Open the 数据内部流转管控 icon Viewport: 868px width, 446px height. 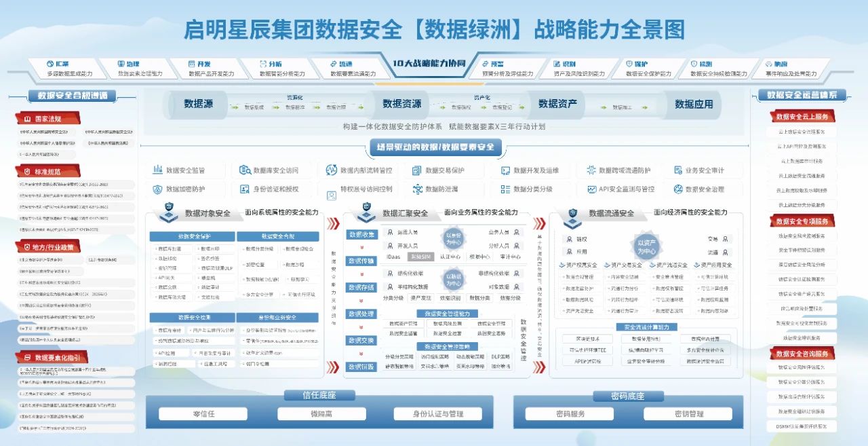(330, 170)
